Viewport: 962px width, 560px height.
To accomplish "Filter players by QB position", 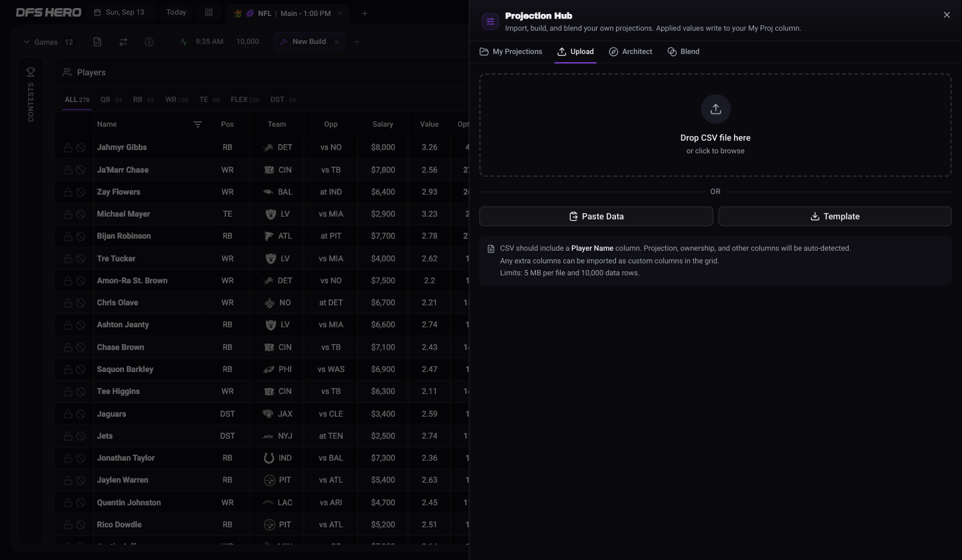I will [x=111, y=99].
